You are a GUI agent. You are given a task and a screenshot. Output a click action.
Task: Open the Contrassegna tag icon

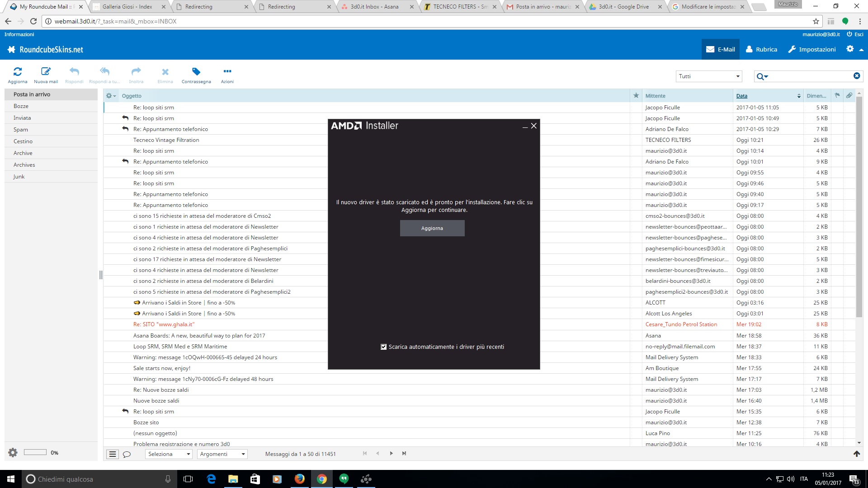click(x=196, y=72)
